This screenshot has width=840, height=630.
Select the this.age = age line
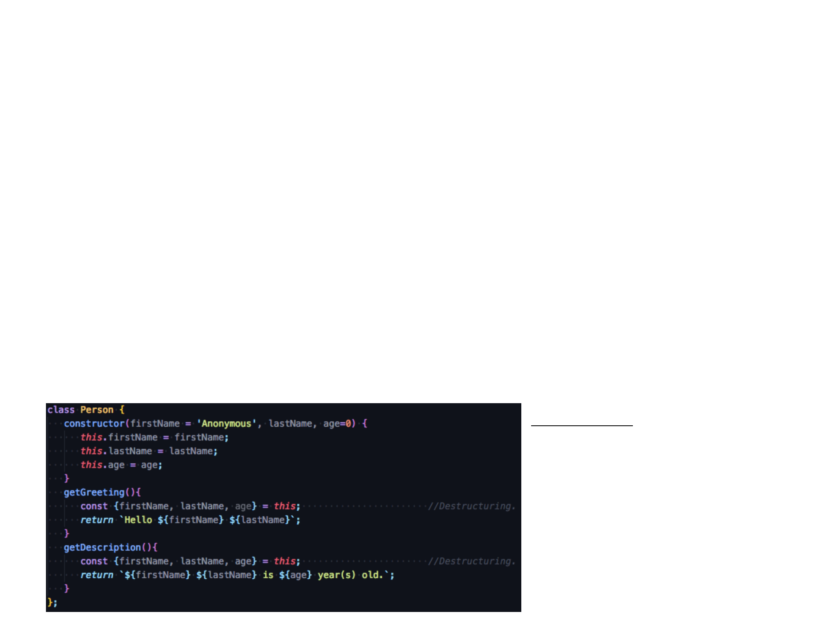121,465
